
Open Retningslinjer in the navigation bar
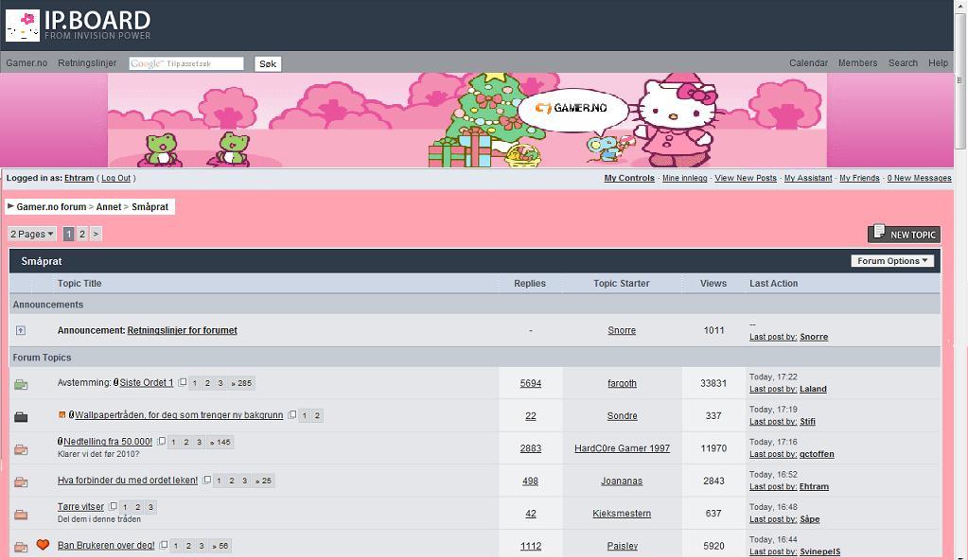pyautogui.click(x=87, y=63)
